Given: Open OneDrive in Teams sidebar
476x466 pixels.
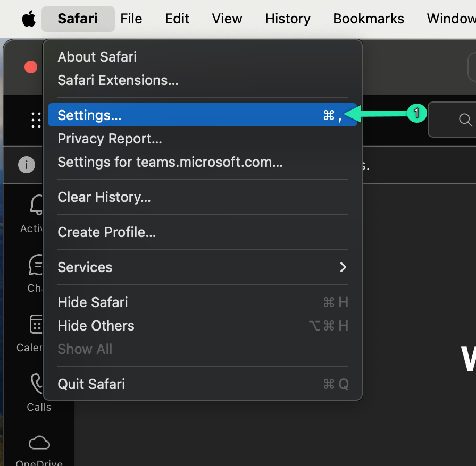Looking at the screenshot, I should point(39,451).
